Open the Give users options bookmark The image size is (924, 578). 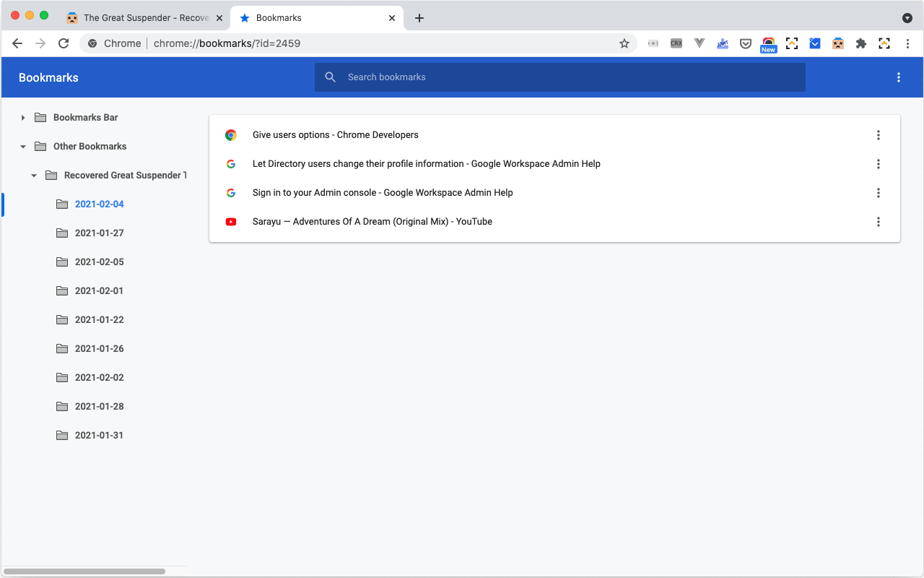tap(335, 135)
